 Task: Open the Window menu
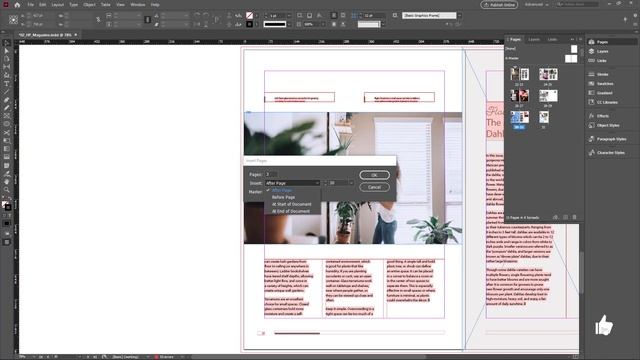138,5
